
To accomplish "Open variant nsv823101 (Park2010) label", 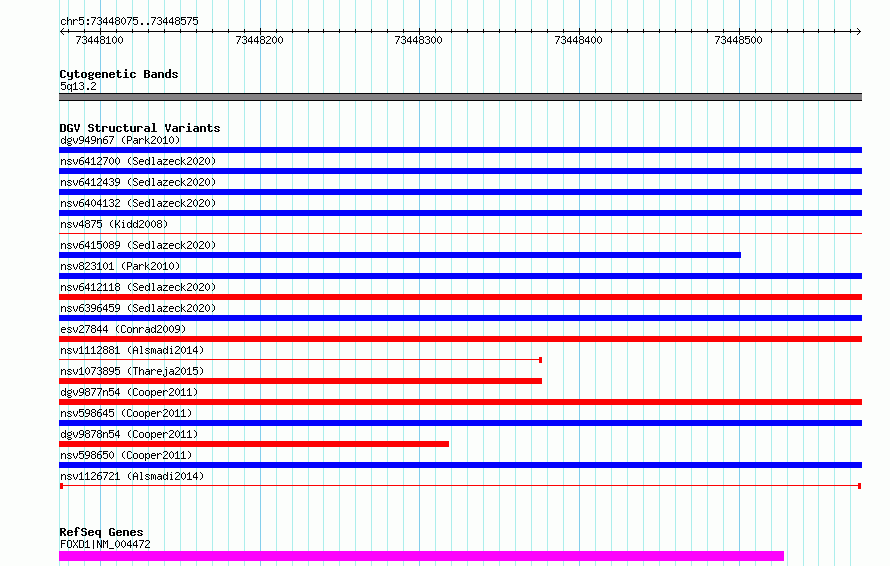I will [x=120, y=266].
